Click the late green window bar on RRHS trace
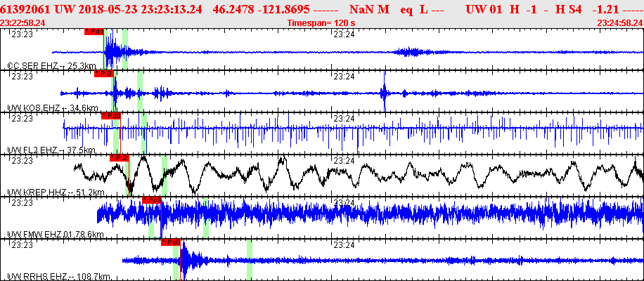 point(250,260)
